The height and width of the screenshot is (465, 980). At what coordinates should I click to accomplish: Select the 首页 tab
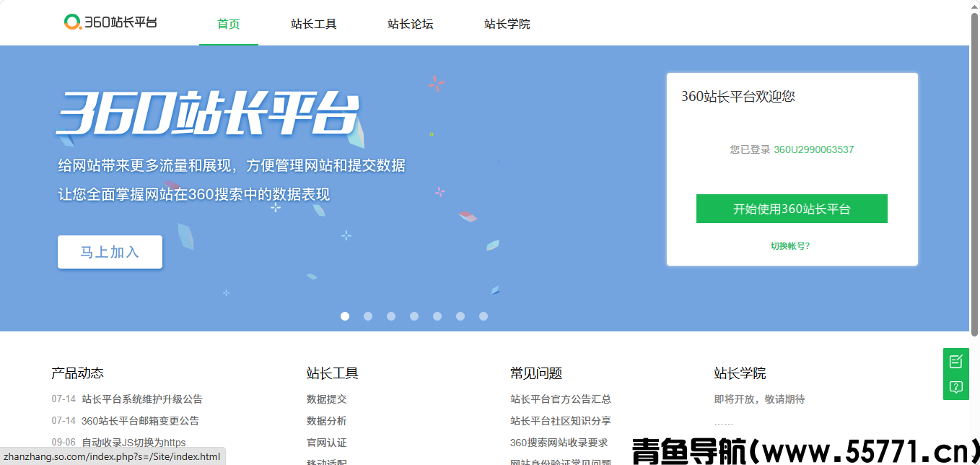point(229,24)
